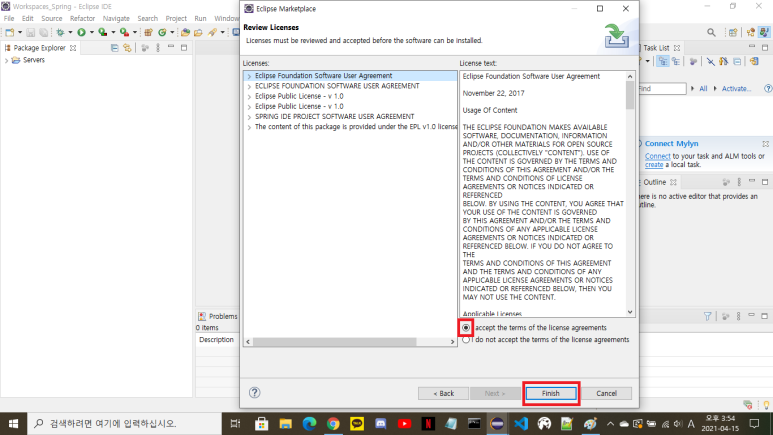
Task: Click the Debug bug icon in toolbar
Action: click(x=60, y=33)
